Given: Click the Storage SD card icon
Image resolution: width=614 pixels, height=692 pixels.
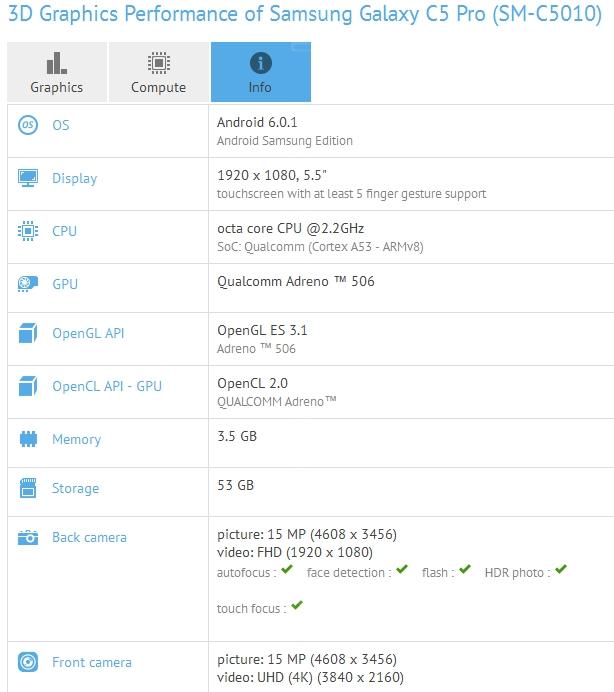Looking at the screenshot, I should (28, 488).
